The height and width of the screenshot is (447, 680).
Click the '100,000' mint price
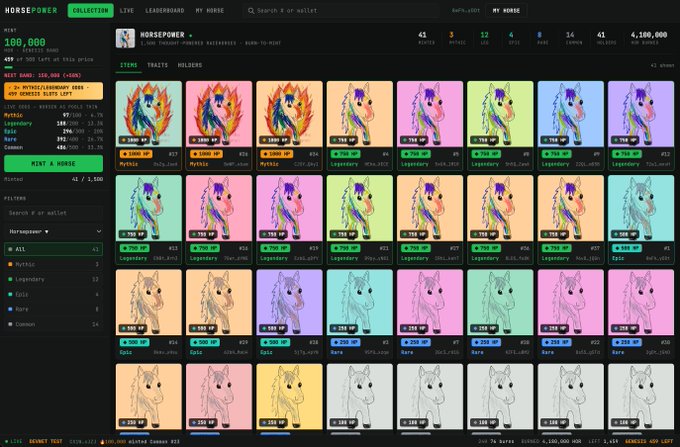[25, 42]
